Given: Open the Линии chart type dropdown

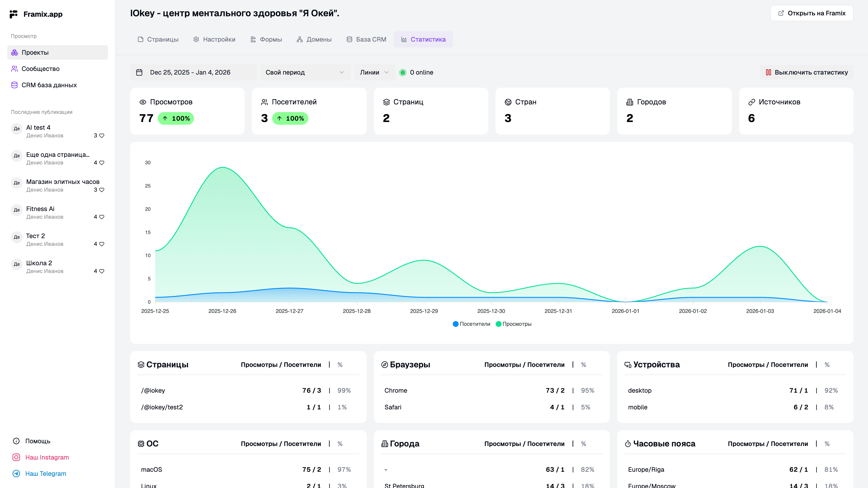Looking at the screenshot, I should point(374,72).
